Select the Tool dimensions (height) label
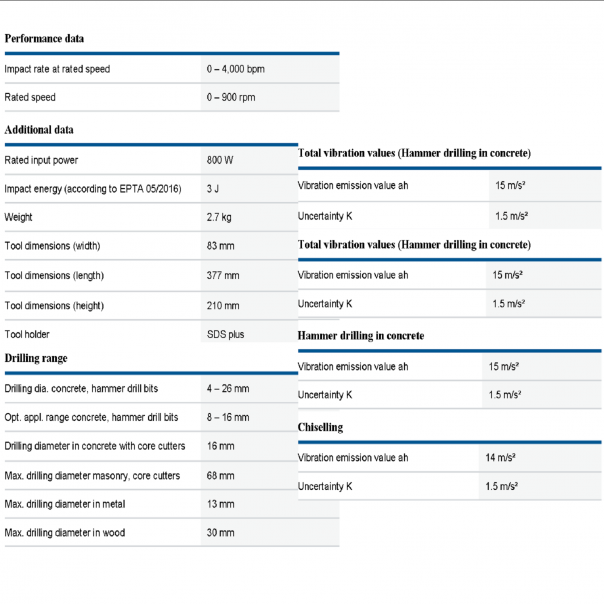This screenshot has height=604, width=604. tap(54, 305)
